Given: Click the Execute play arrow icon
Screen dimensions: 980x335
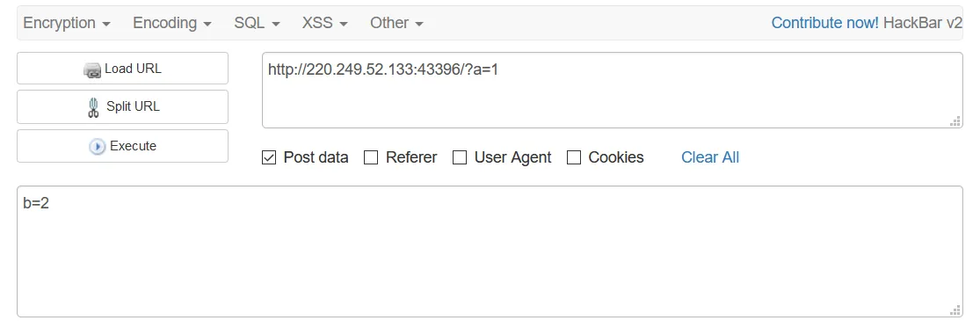Looking at the screenshot, I should tap(97, 147).
